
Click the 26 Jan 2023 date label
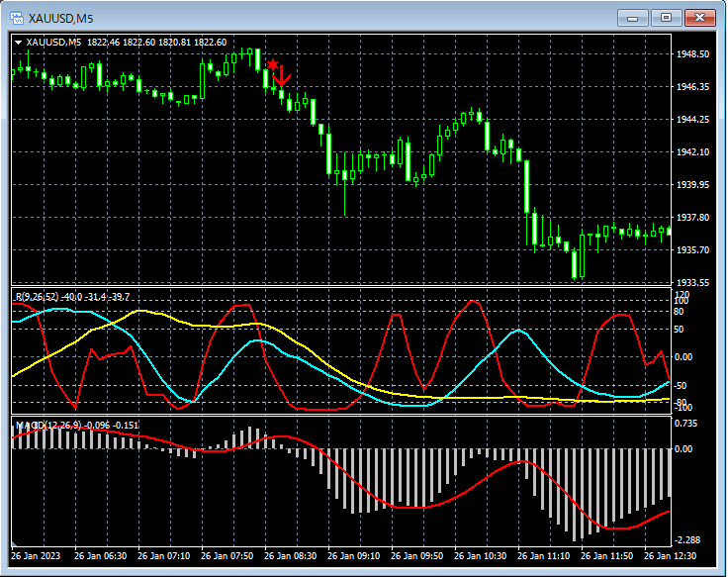coord(38,556)
